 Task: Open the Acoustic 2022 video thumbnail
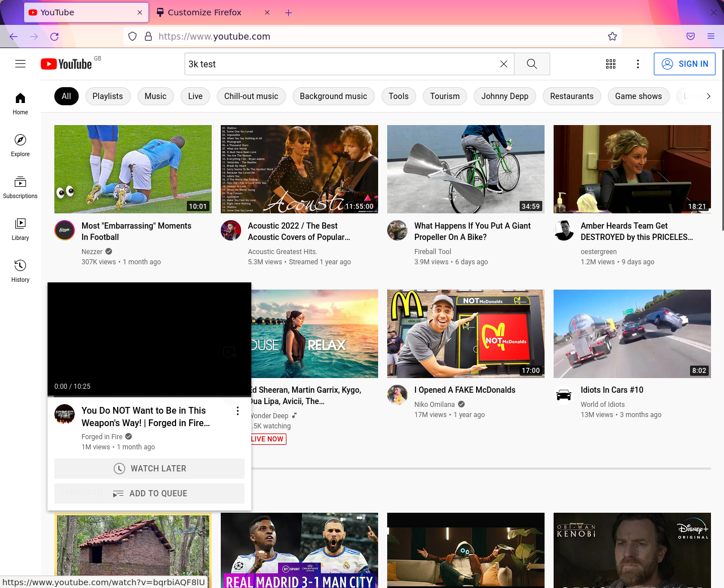[x=299, y=169]
